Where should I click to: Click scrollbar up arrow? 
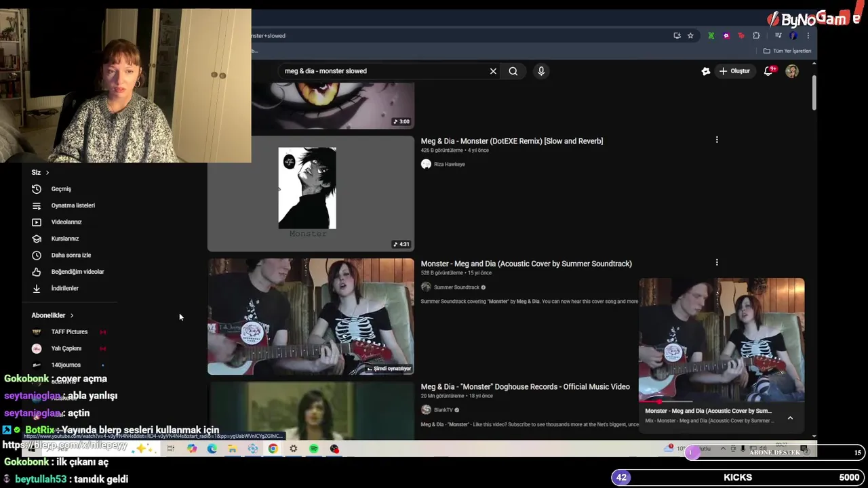(814, 64)
